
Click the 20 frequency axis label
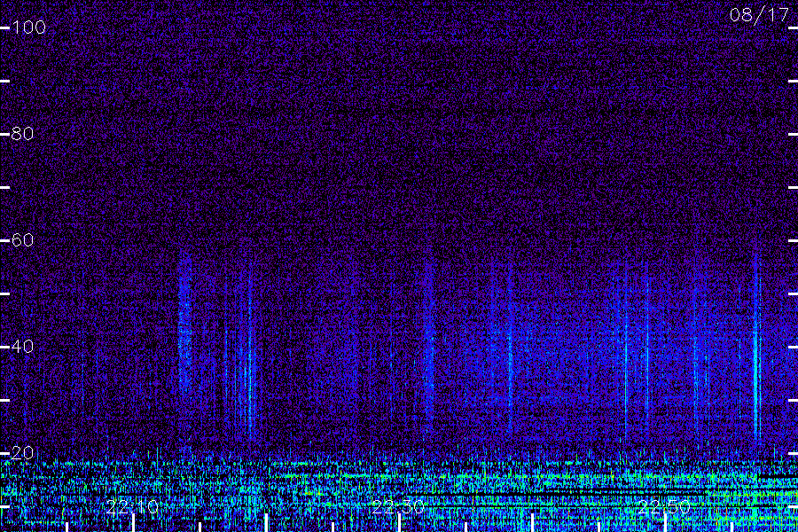pos(22,453)
